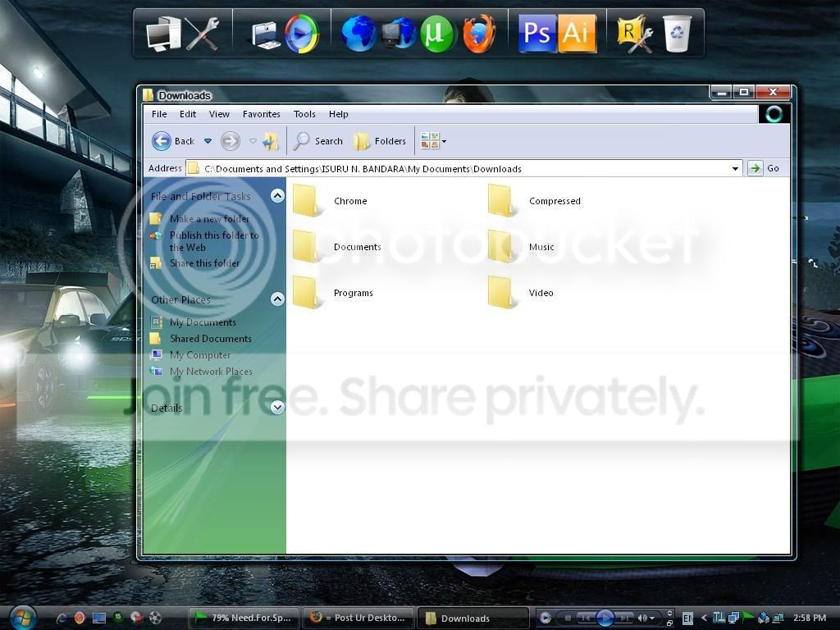Select the Video folder
840x630 pixels.
click(520, 293)
